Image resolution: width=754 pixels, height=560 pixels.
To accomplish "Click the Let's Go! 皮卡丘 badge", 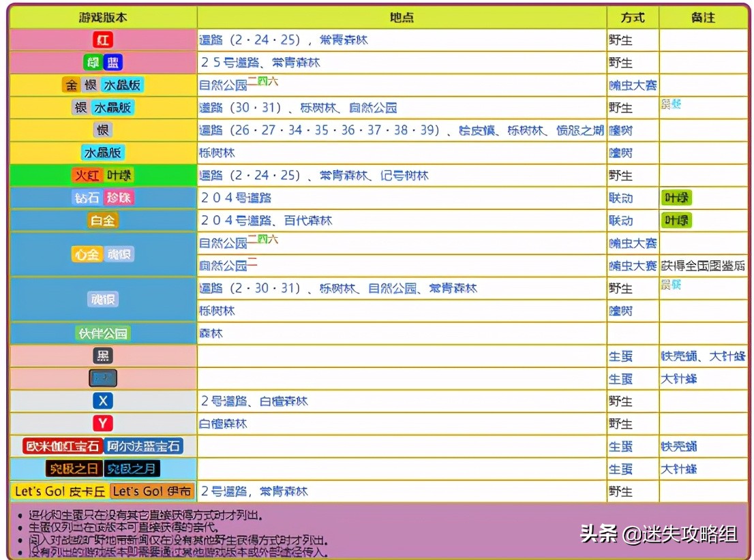I will (60, 491).
